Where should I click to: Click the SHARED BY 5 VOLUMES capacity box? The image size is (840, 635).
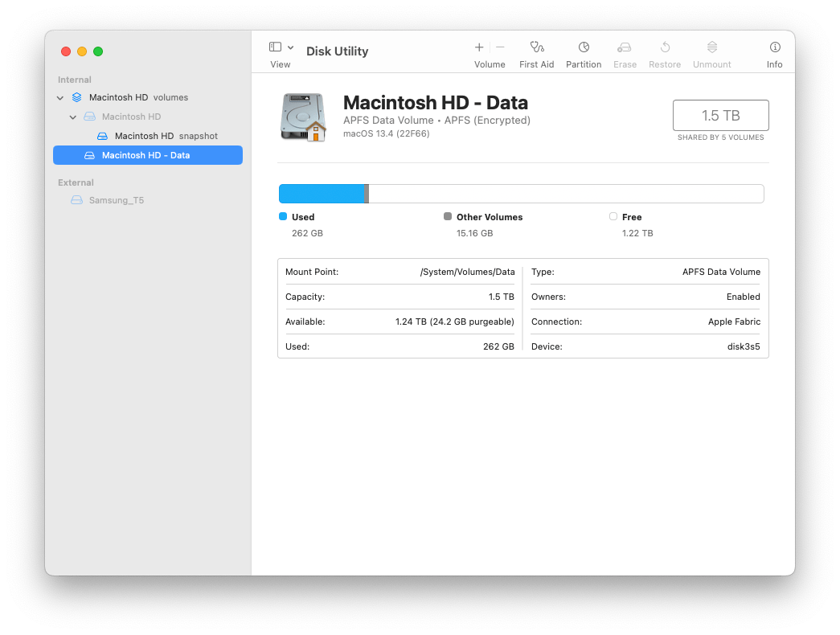point(720,115)
